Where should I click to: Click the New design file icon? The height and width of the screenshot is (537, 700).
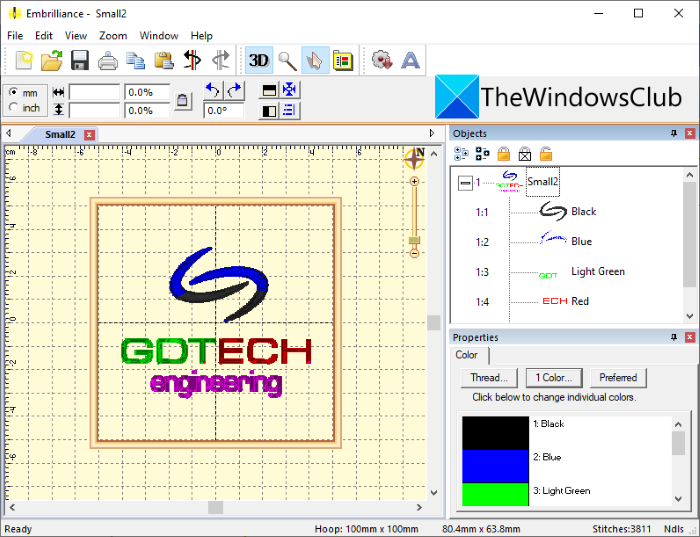point(24,60)
